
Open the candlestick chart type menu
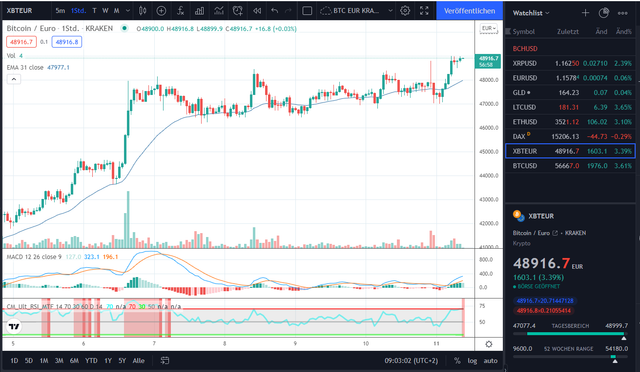click(142, 11)
